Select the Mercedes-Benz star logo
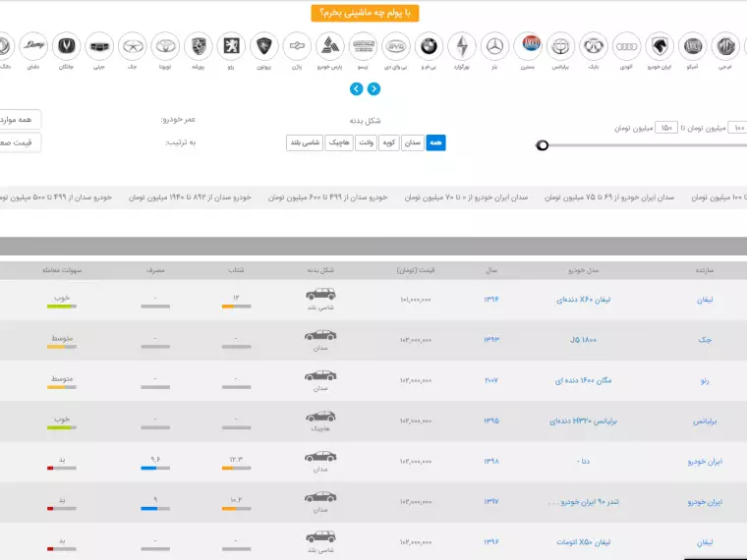This screenshot has height=560, width=747. (x=494, y=46)
